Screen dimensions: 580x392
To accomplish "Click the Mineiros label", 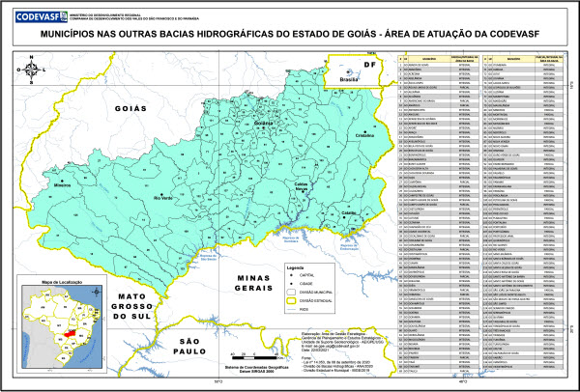I will 62,185.
